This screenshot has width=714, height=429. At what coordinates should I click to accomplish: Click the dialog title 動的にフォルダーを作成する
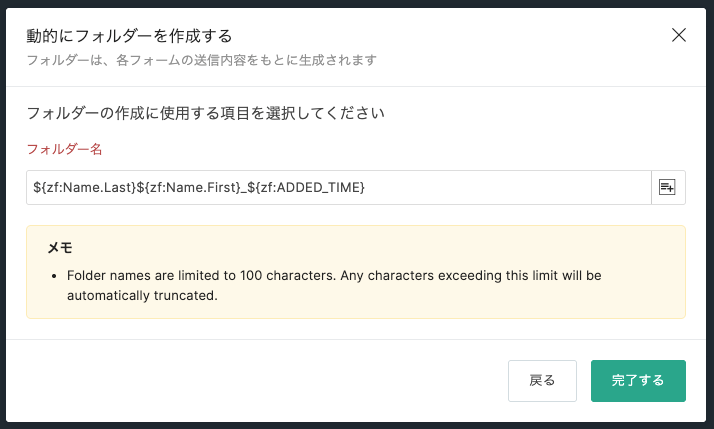tap(129, 36)
